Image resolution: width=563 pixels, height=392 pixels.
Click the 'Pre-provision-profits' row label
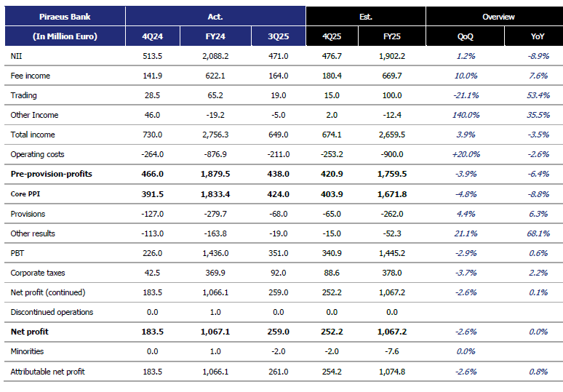[52, 175]
